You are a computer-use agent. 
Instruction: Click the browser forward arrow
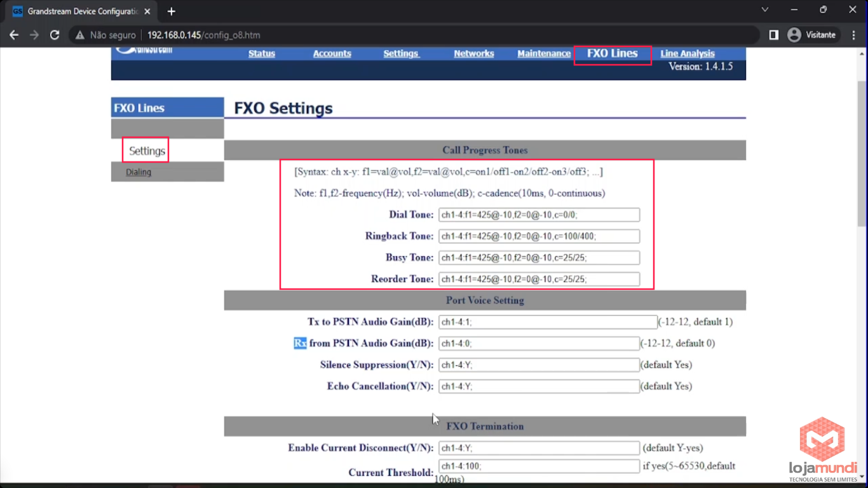[34, 35]
